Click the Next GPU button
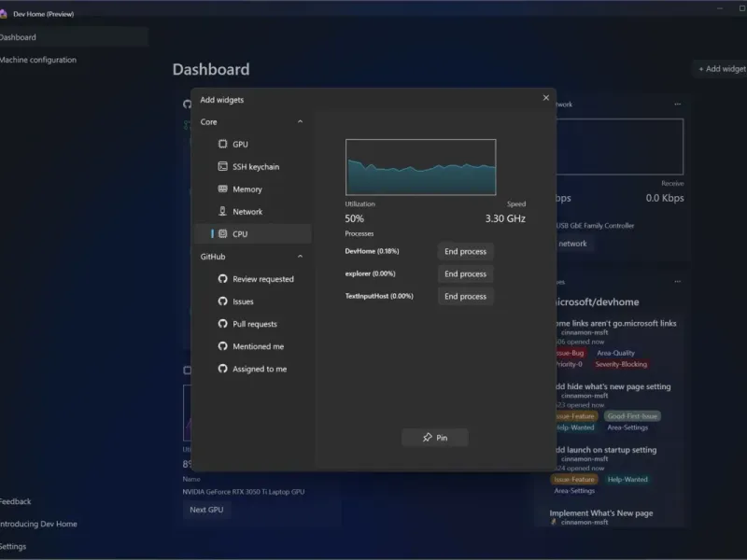 click(206, 509)
